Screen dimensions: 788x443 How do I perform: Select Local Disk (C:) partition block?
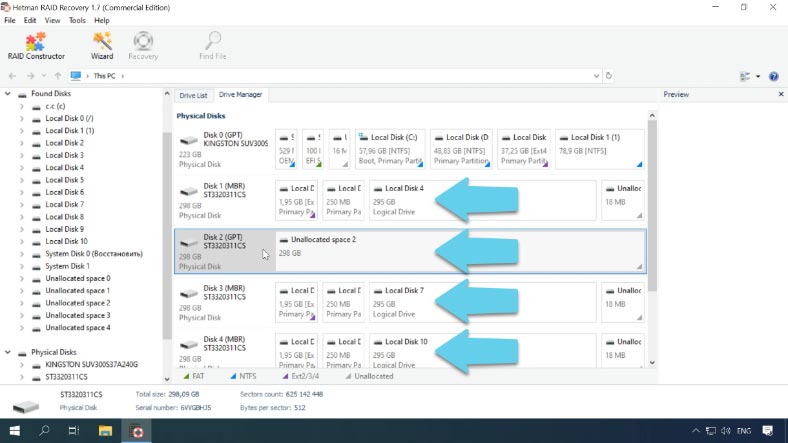point(390,149)
